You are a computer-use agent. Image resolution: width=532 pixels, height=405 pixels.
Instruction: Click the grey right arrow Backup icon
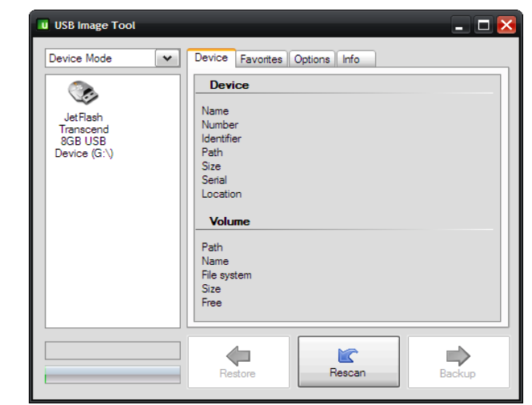[x=458, y=356]
